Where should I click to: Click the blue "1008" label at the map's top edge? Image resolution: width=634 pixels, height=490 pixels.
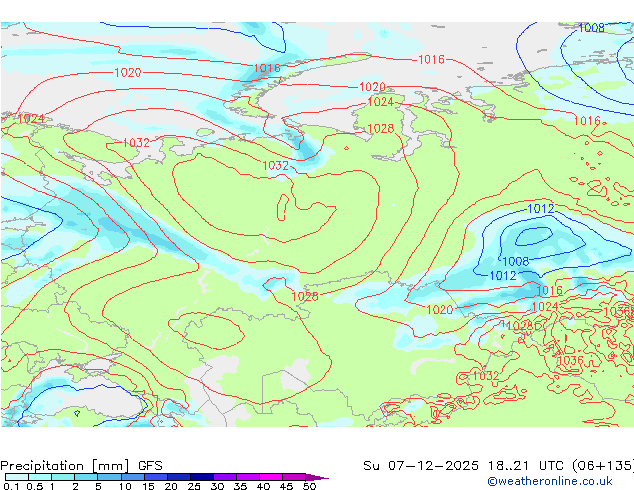[592, 27]
